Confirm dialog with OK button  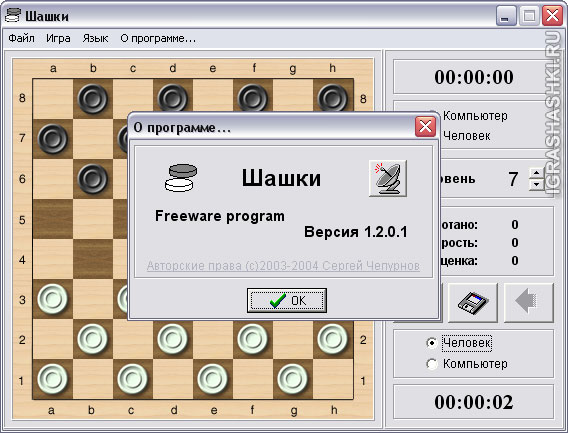(x=287, y=300)
